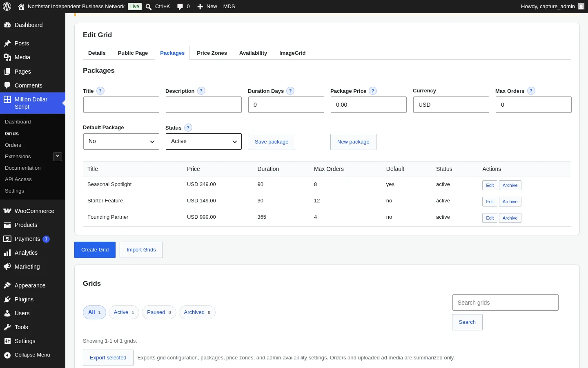Edit the Starter Feature package
The height and width of the screenshot is (368, 588).
[490, 202]
